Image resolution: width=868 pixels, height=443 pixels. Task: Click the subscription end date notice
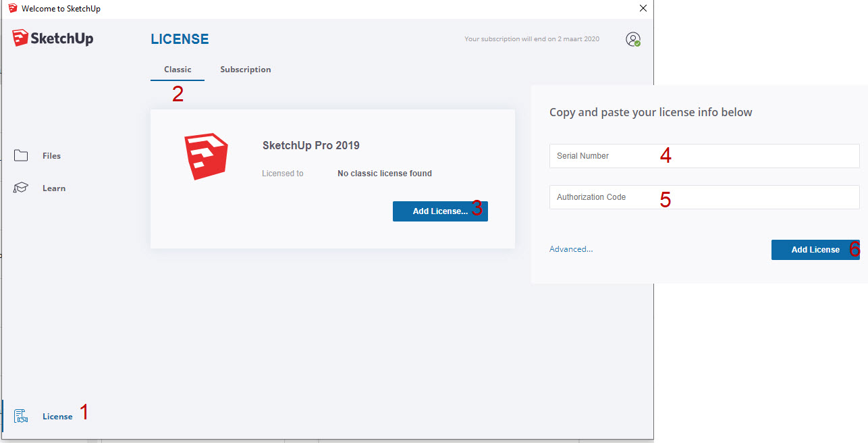pyautogui.click(x=532, y=39)
